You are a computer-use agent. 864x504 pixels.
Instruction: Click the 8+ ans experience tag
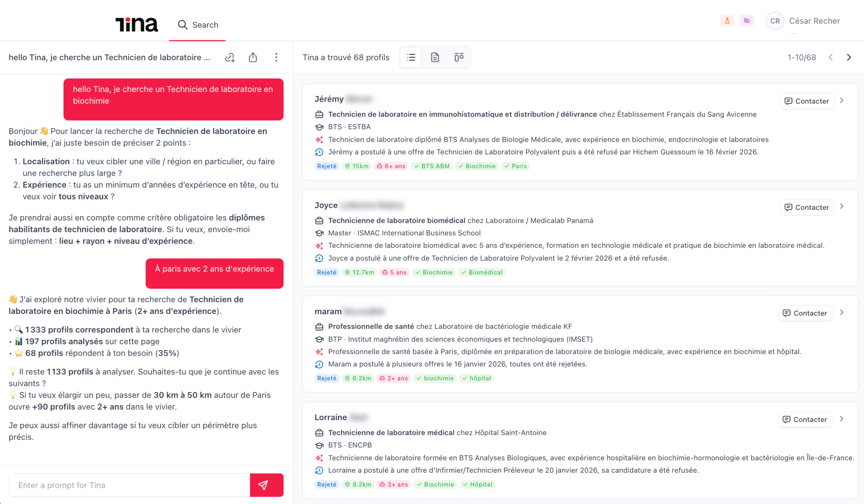tap(391, 166)
